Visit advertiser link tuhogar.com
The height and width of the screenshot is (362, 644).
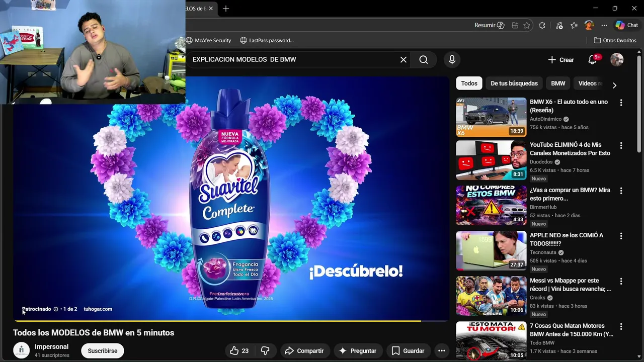98,309
